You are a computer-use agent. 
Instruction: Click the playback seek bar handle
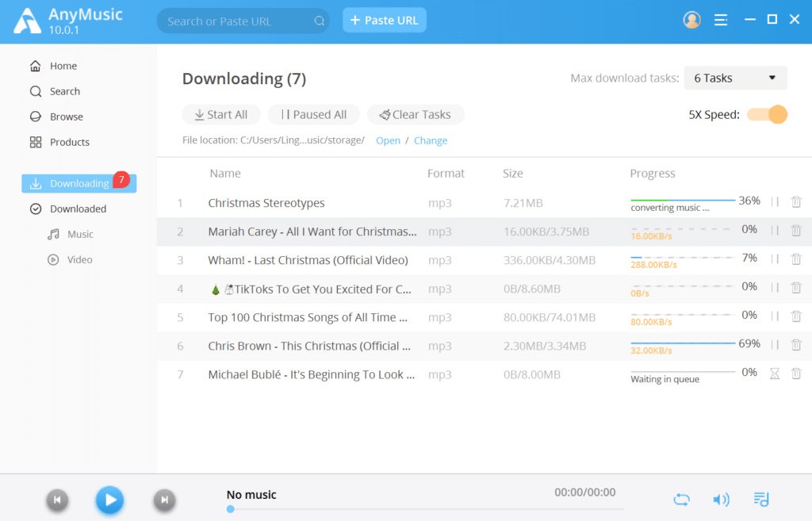(x=231, y=509)
